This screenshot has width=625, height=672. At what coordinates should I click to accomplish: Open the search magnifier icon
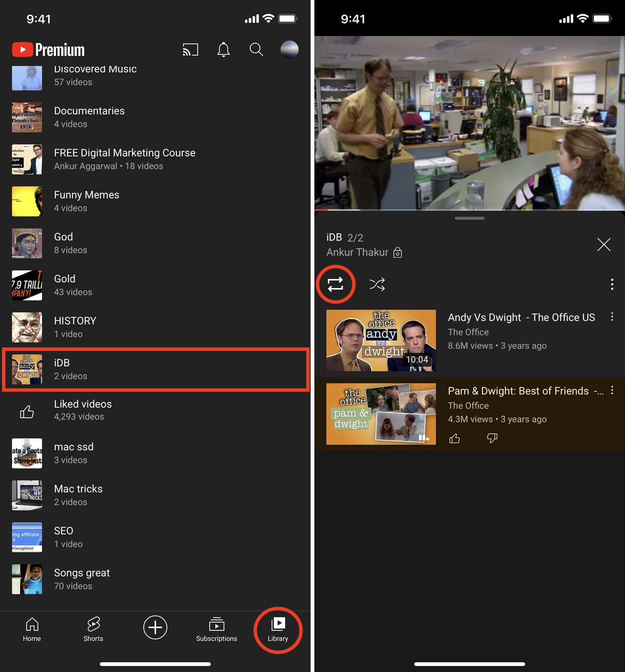pyautogui.click(x=256, y=49)
